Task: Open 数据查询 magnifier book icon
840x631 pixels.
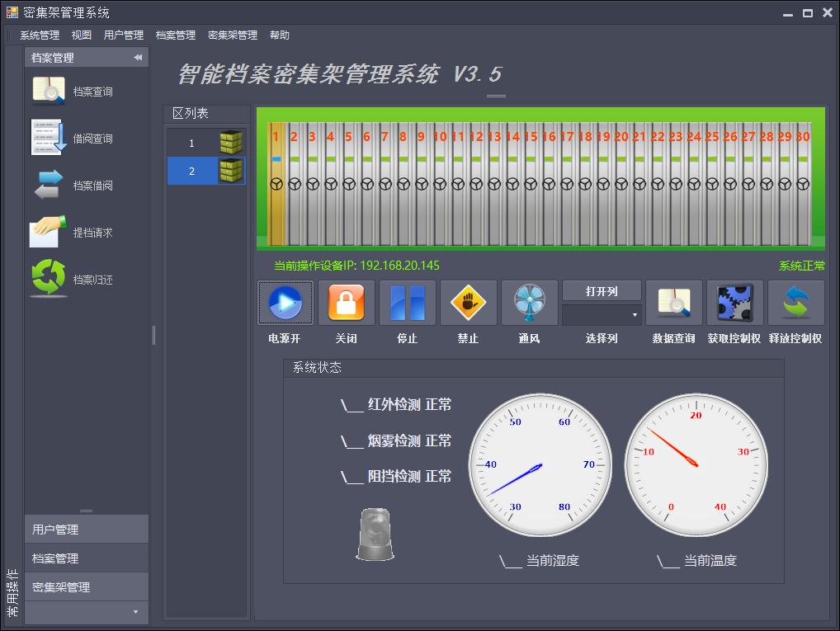Action: [x=673, y=303]
